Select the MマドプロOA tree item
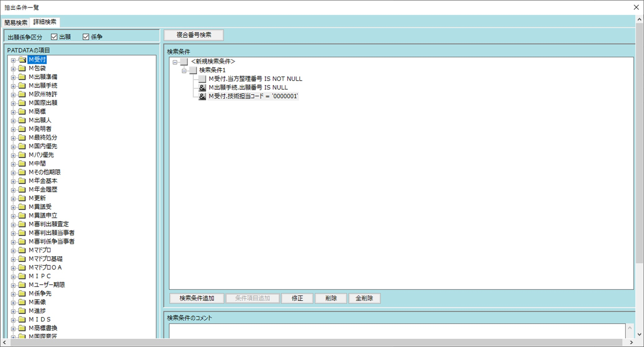The height and width of the screenshot is (347, 644). 45,267
